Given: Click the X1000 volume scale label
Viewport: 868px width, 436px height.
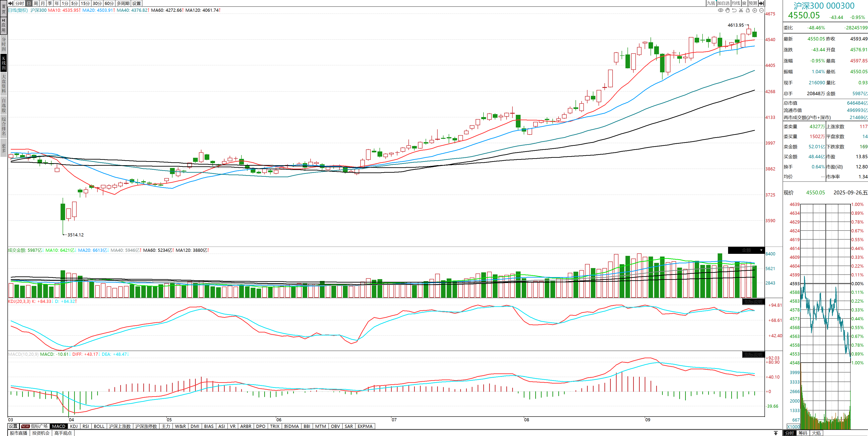Looking at the screenshot, I should coord(793,427).
